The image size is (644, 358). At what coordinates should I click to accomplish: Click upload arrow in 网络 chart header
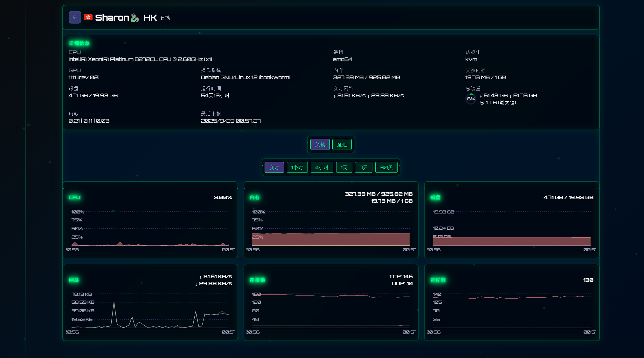click(x=200, y=277)
